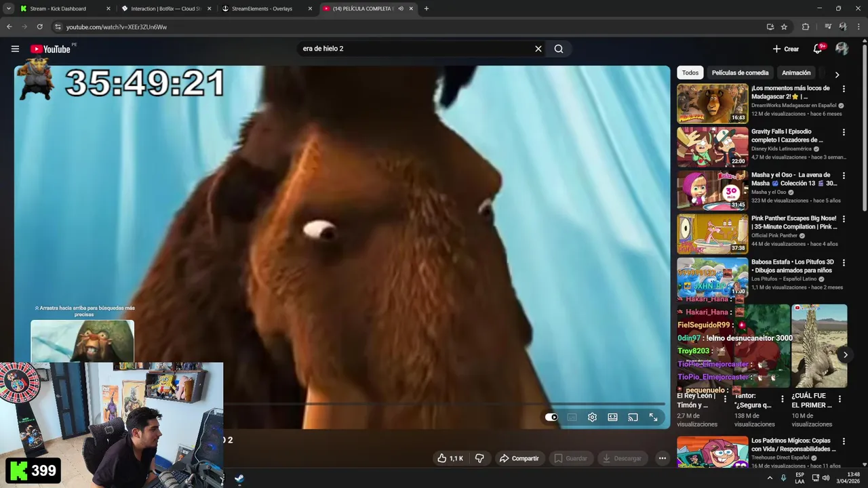
Task: Reload the page
Action: (40, 27)
